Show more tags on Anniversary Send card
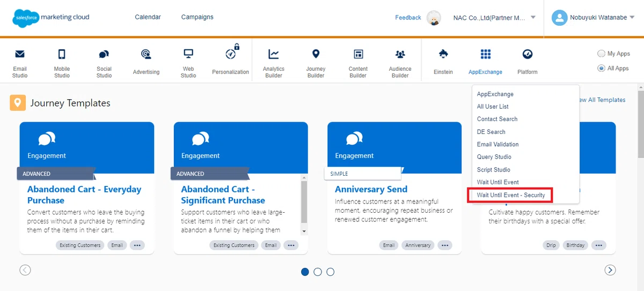Viewport: 644px width, 291px height. pos(444,245)
